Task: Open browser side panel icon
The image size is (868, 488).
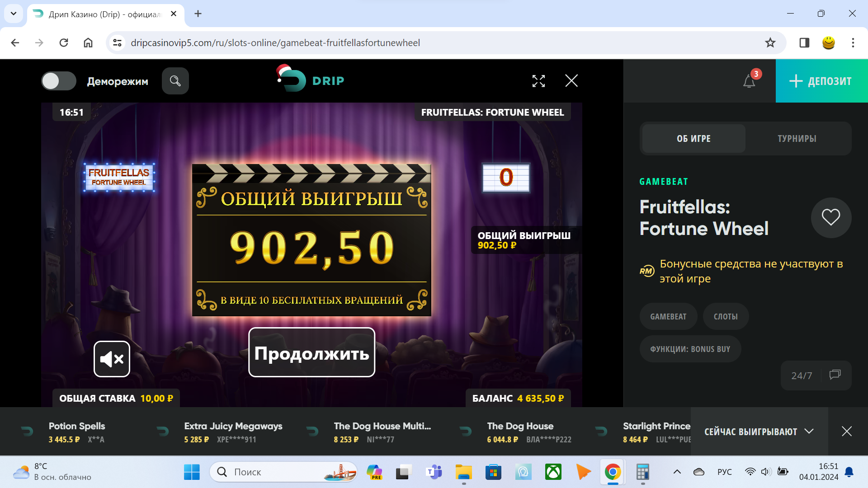Action: (804, 43)
